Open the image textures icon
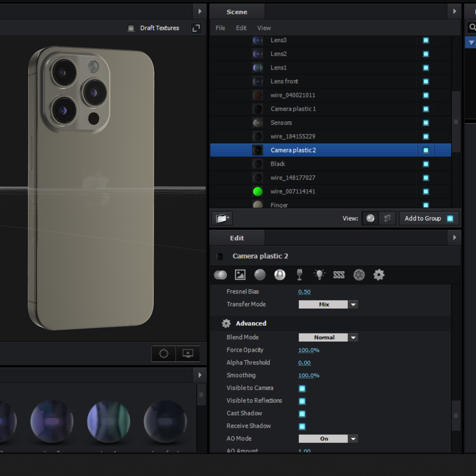This screenshot has height=476, width=476. (x=240, y=275)
